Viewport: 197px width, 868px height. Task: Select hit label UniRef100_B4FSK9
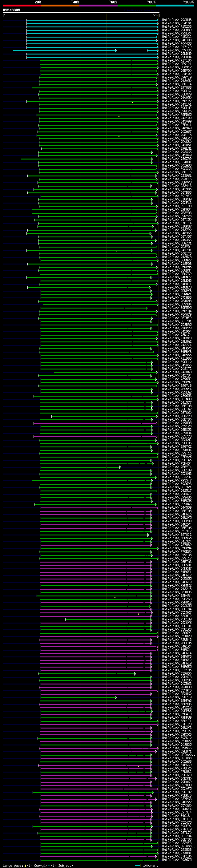(176, 765)
